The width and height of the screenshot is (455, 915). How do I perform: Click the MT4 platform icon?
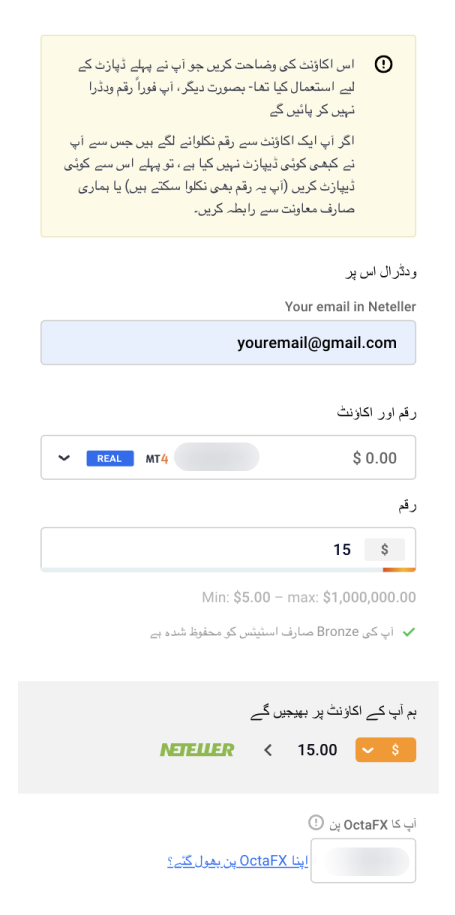coord(157,459)
